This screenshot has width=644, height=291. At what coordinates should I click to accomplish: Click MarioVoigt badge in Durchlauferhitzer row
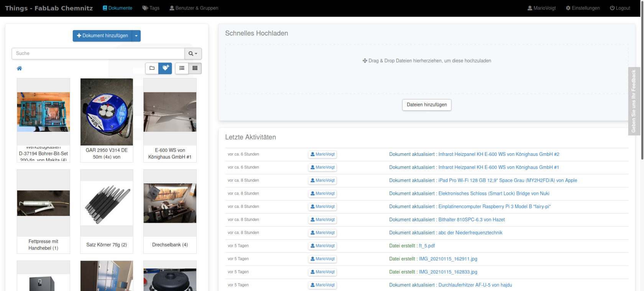322,285
